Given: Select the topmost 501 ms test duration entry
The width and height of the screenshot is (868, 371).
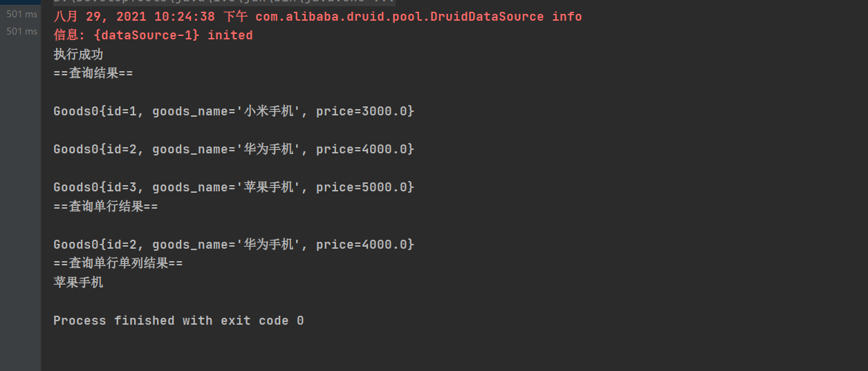Looking at the screenshot, I should [x=21, y=14].
